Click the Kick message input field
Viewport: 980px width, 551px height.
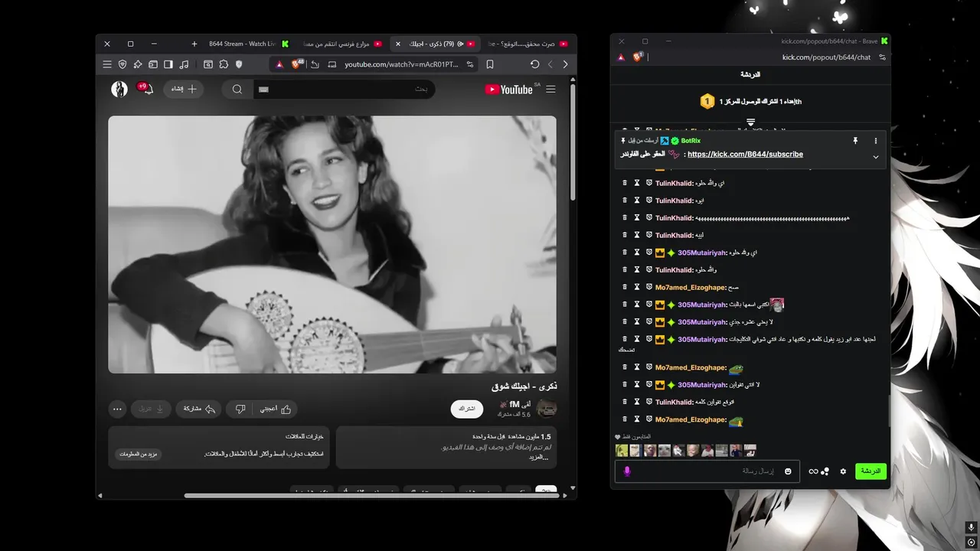point(709,471)
